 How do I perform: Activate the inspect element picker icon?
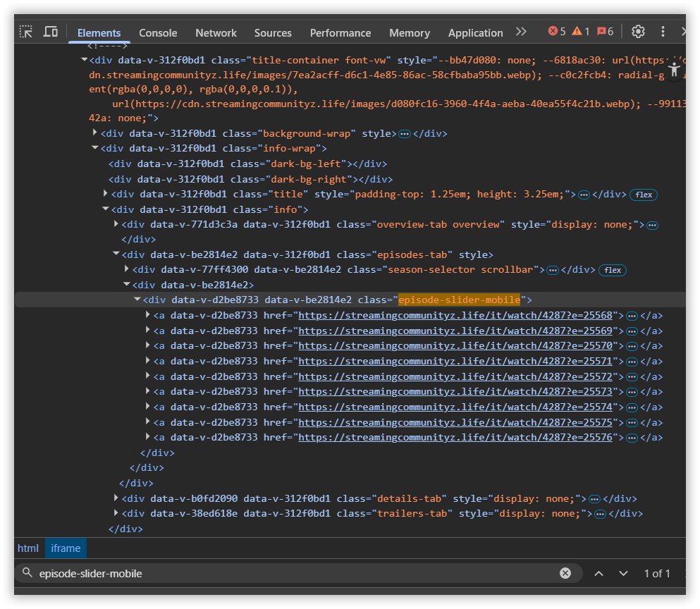pyautogui.click(x=26, y=32)
